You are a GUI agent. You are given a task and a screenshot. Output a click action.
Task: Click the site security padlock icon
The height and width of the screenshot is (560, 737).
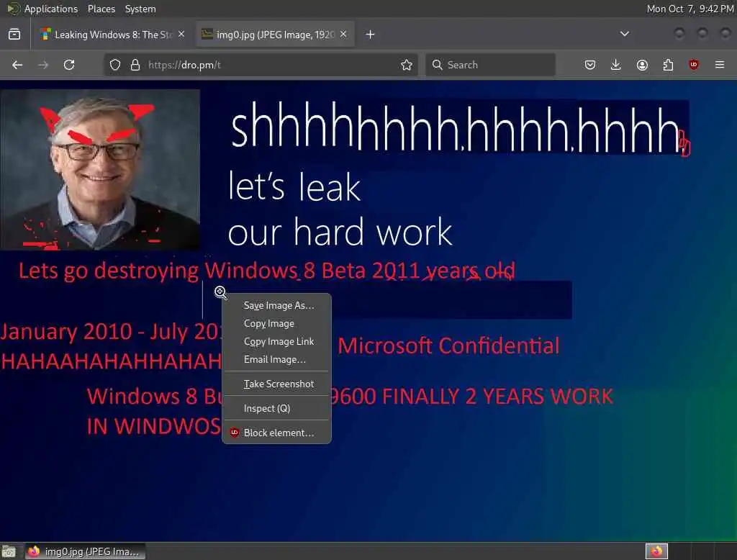pos(135,65)
